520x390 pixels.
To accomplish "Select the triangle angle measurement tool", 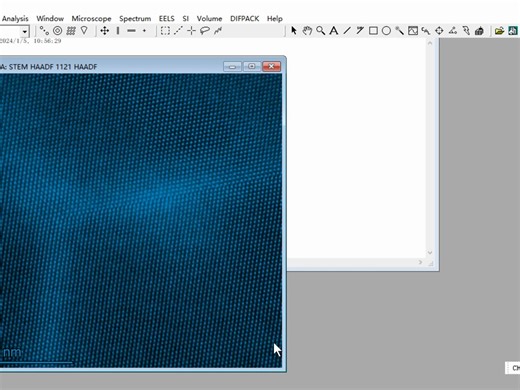I will tap(453, 31).
